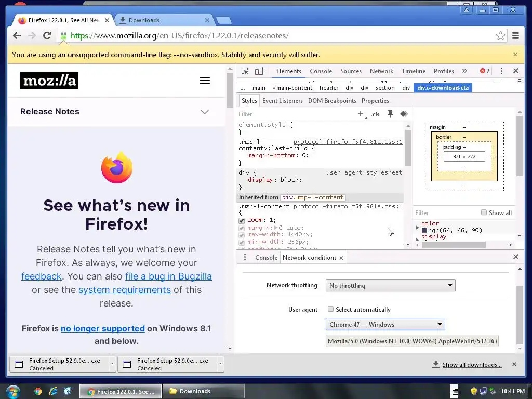The image size is (532, 399).
Task: Follow the feedback link
Action: (x=42, y=276)
